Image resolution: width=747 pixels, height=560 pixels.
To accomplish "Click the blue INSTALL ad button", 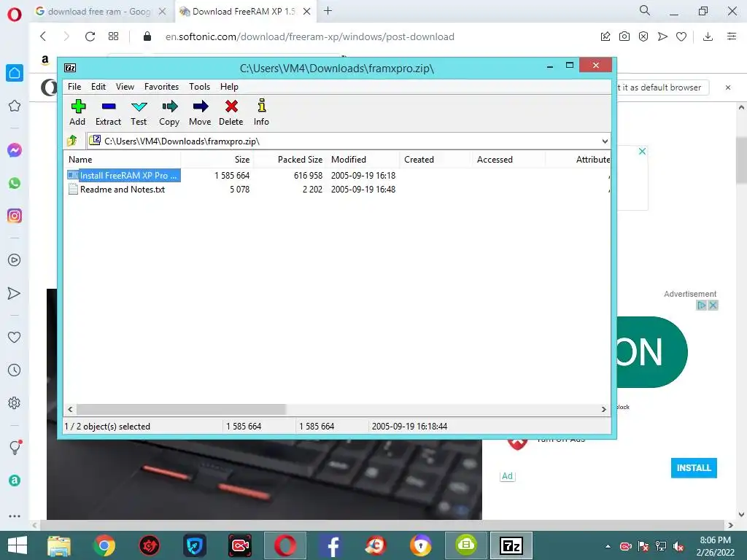I will point(694,467).
